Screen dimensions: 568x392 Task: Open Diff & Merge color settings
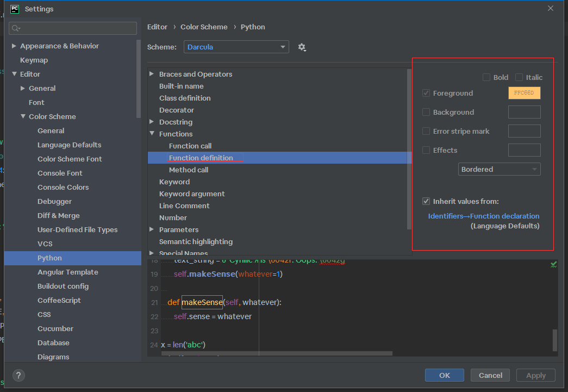(x=58, y=215)
